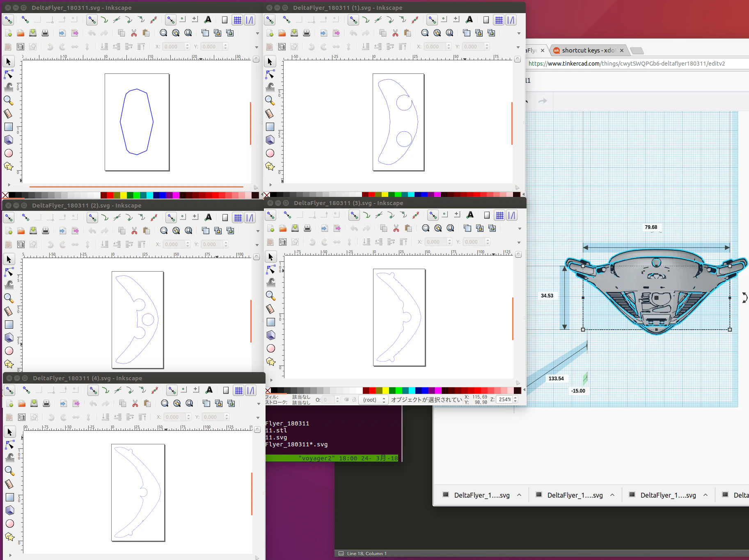Toggle snap to guides in (2).svg window
Screen dimensions: 749x560
tap(250, 217)
